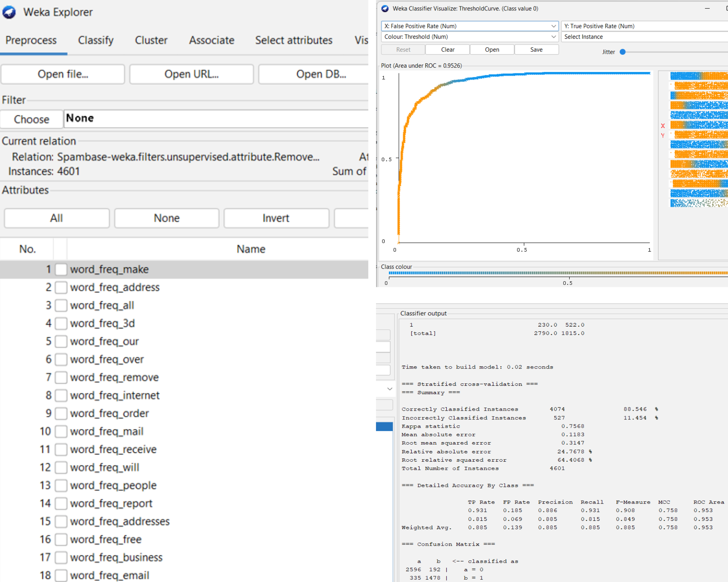The image size is (728, 582).
Task: Click the Open file... button
Action: pos(63,74)
